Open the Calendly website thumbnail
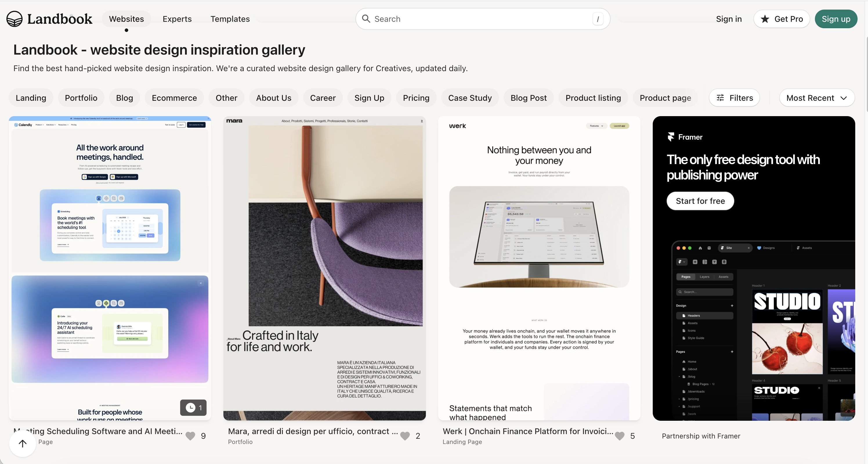Image resolution: width=868 pixels, height=464 pixels. pos(110,268)
